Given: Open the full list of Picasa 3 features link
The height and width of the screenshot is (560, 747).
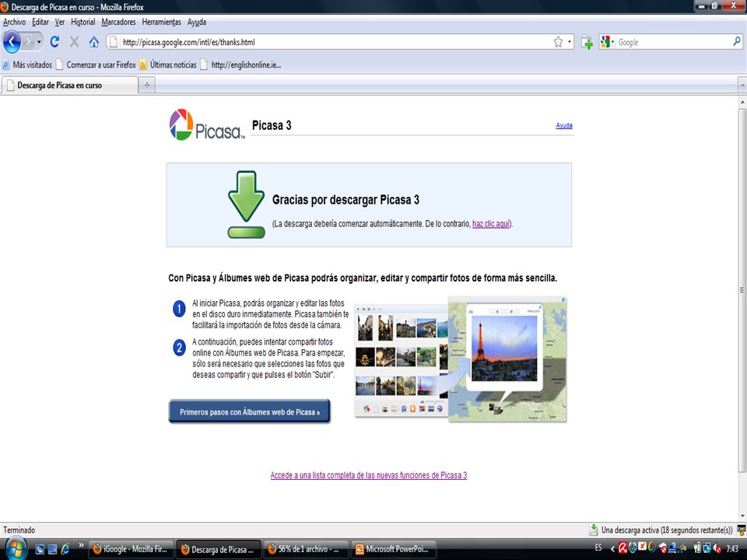Looking at the screenshot, I should click(x=369, y=474).
